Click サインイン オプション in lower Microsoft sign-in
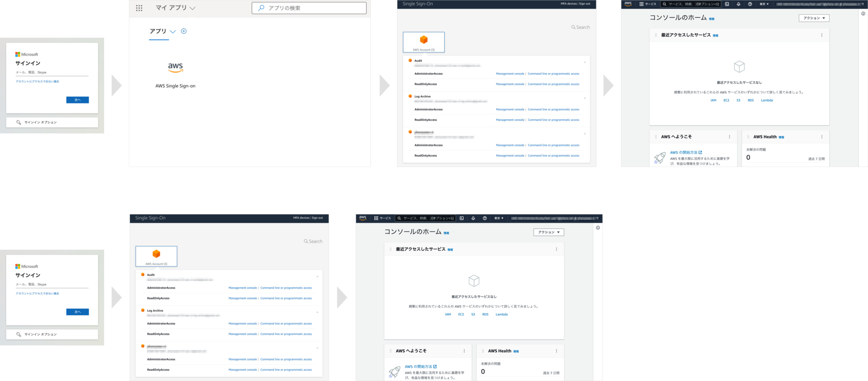Viewport: 868px width, 381px height. coord(40,334)
